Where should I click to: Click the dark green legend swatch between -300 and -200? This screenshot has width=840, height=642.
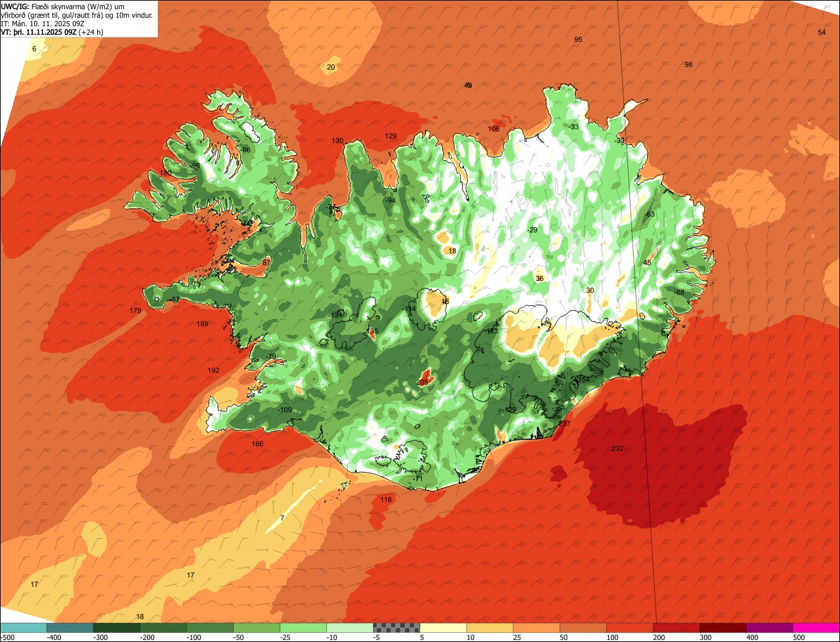coord(116,628)
